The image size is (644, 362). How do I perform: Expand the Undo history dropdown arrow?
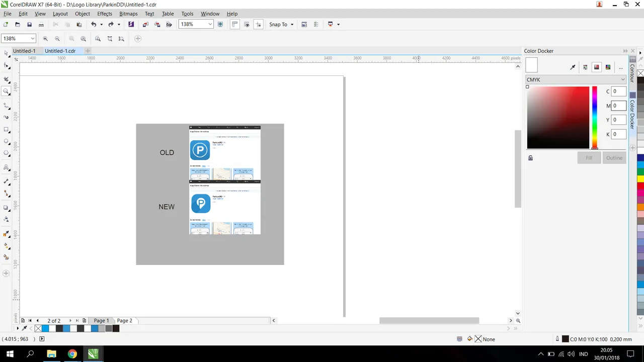[x=101, y=24]
